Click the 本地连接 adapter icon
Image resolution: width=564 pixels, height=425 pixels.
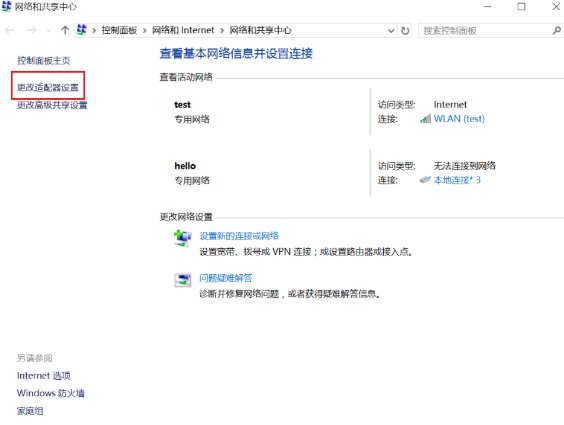[425, 179]
